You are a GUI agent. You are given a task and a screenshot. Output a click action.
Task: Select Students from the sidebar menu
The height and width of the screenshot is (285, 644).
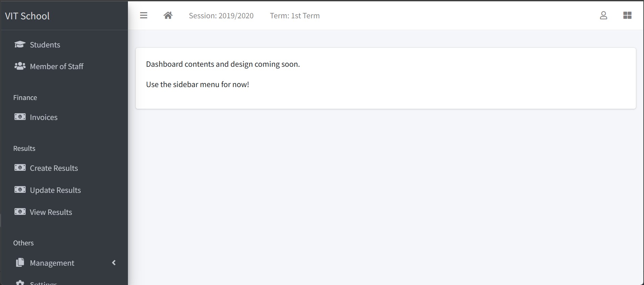45,44
